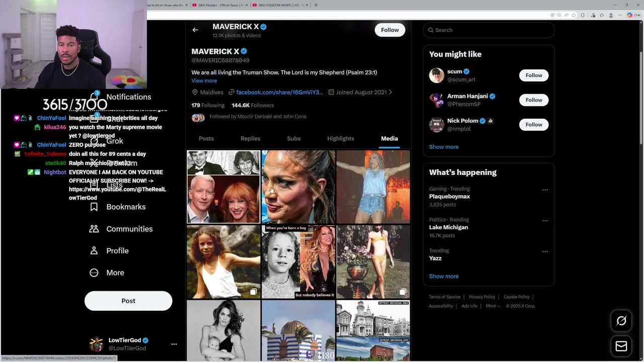Viewport: 644px width, 362px height.
Task: Follow Nick Polom
Action: tap(534, 125)
